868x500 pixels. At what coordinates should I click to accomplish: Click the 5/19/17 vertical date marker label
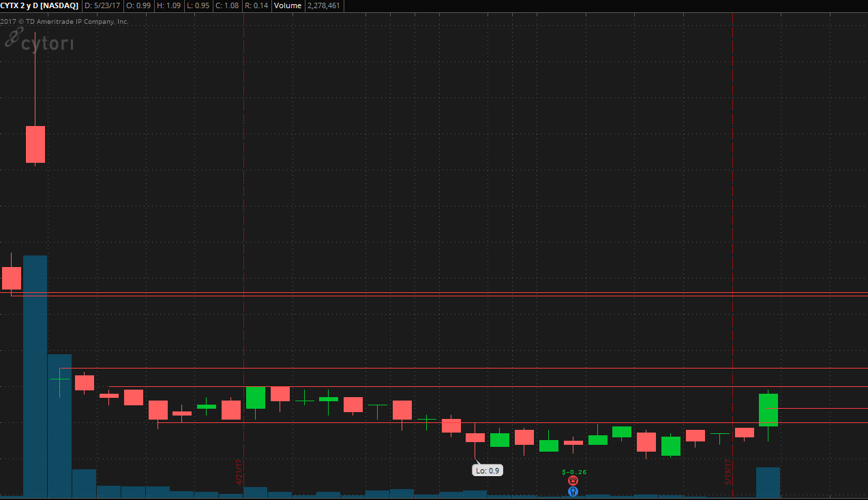coord(728,471)
